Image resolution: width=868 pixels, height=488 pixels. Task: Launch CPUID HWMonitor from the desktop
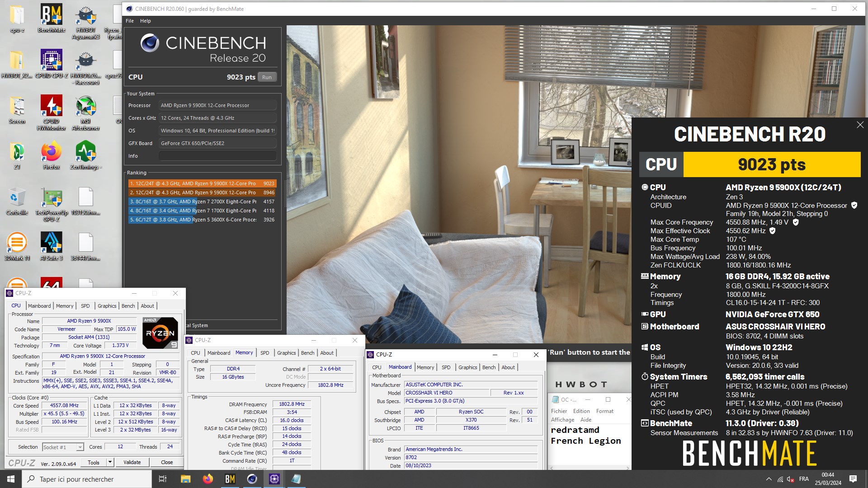pyautogui.click(x=51, y=113)
